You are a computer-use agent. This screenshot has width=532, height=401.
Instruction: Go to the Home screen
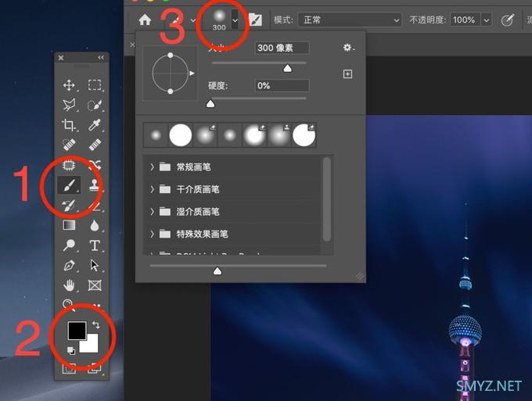pos(145,20)
